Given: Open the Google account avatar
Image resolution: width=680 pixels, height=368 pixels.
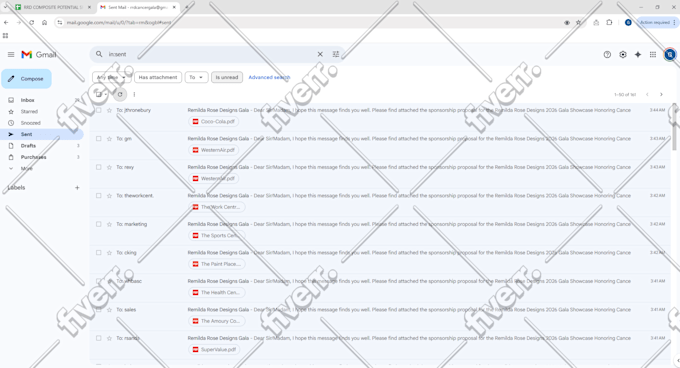Looking at the screenshot, I should [670, 55].
